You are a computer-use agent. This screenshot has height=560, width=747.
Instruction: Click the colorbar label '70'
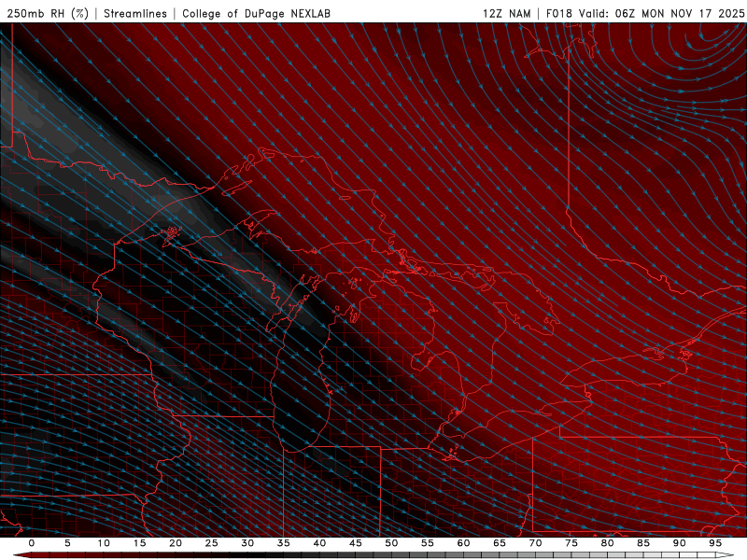click(x=535, y=543)
